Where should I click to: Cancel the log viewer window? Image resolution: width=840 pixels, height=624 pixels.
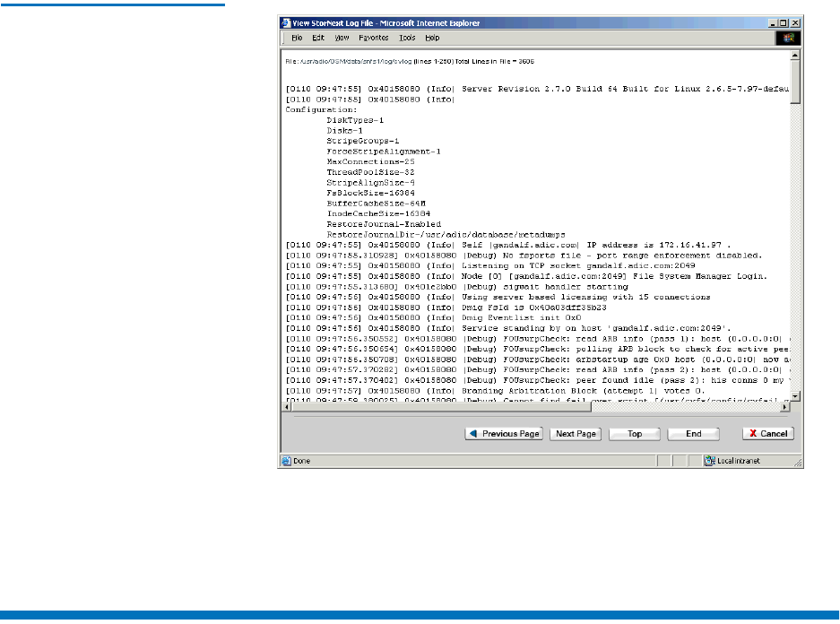pos(768,434)
